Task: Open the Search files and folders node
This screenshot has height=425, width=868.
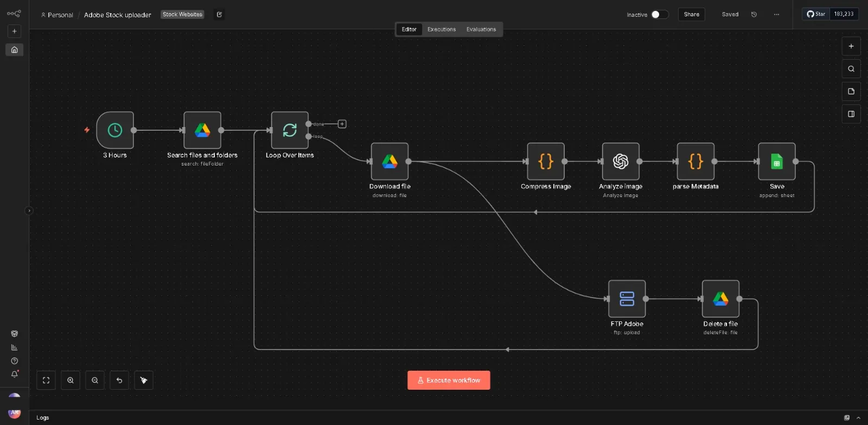Action: click(x=202, y=130)
